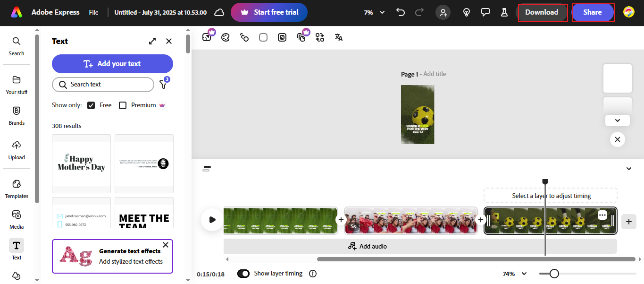Viewport: 644px width, 284px height.
Task: Open Your stuff in sidebar
Action: (17, 85)
